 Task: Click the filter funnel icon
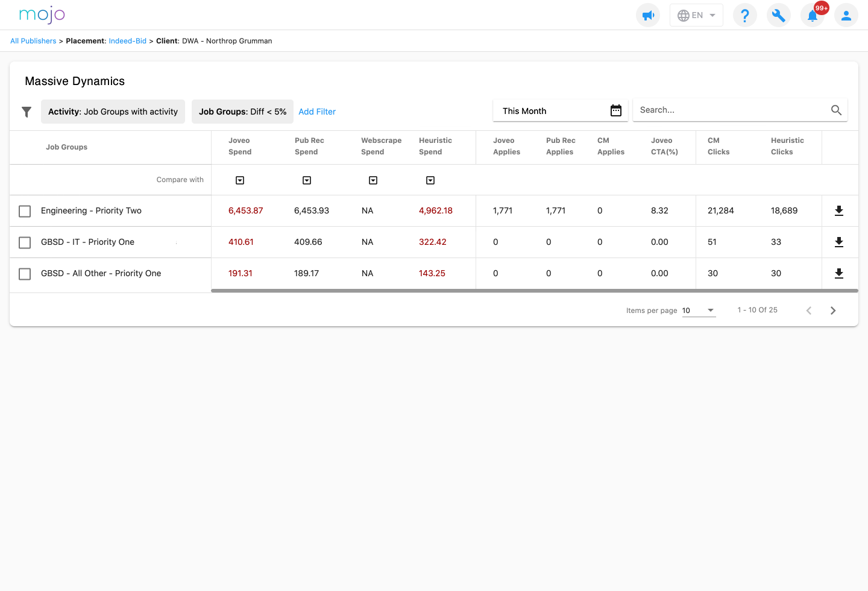[x=27, y=112]
